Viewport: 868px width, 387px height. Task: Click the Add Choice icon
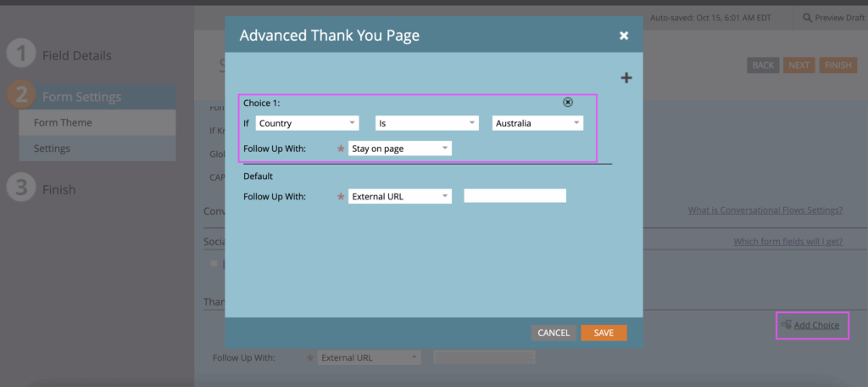786,325
